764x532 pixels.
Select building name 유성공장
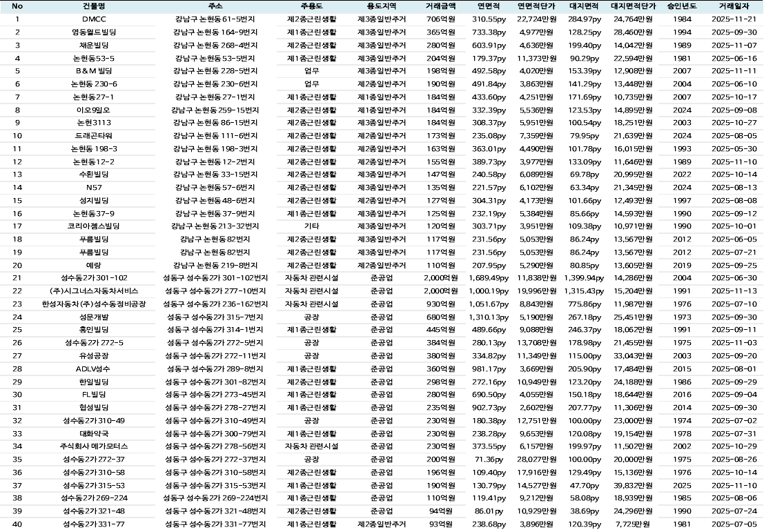(94, 356)
